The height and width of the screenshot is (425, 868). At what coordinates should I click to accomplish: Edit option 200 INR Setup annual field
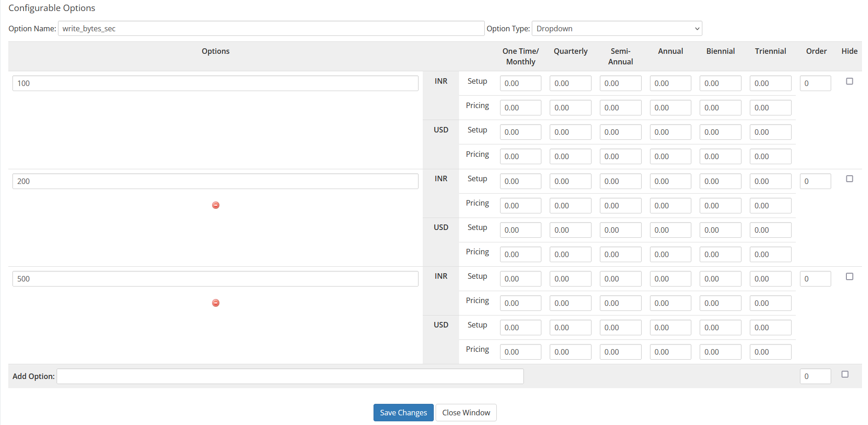tap(670, 181)
